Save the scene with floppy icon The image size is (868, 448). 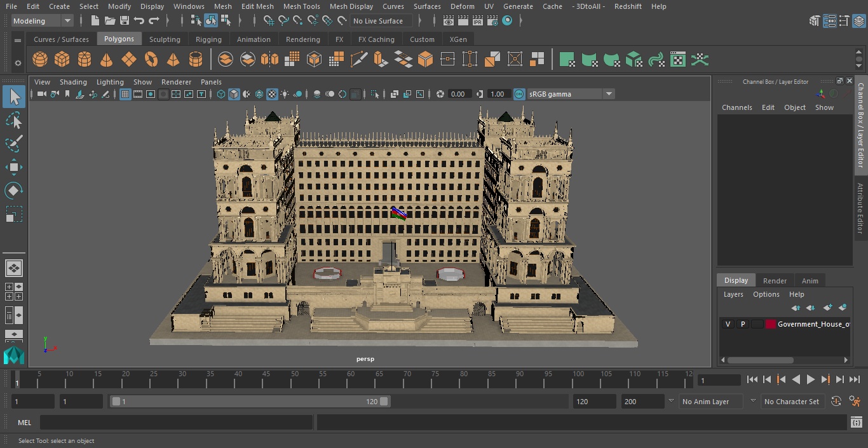(x=125, y=21)
